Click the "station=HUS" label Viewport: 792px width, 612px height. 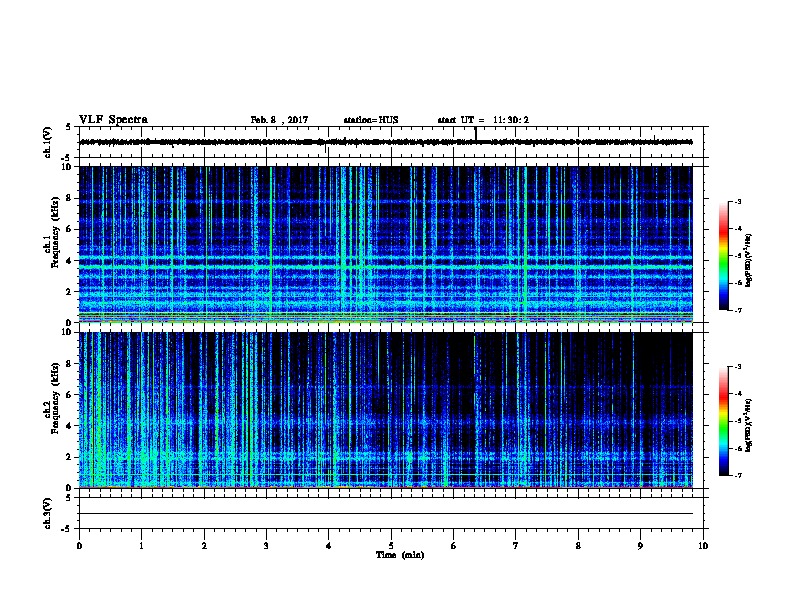pos(371,120)
